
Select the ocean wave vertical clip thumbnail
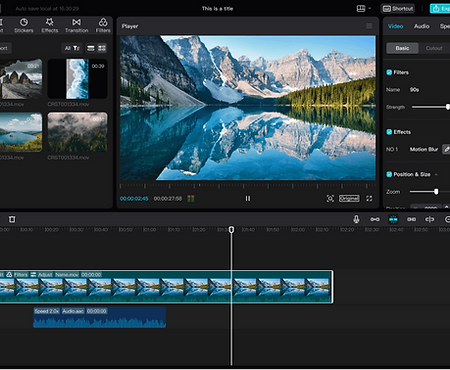[77, 79]
